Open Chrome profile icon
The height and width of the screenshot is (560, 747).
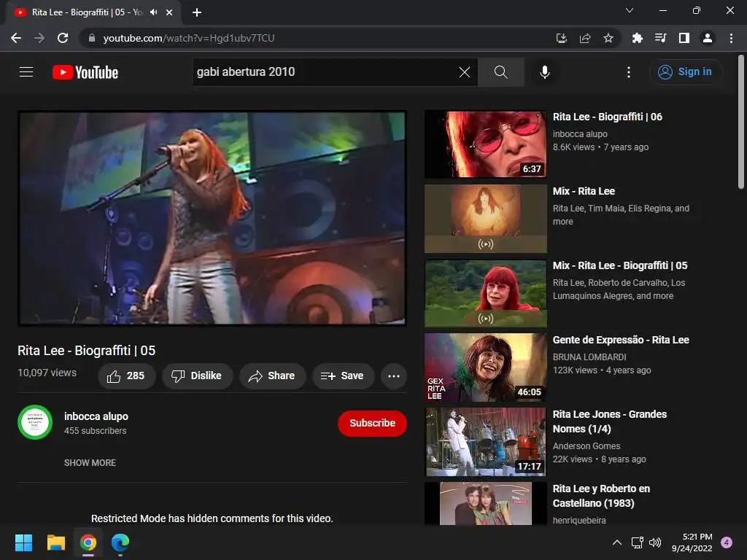coord(708,38)
